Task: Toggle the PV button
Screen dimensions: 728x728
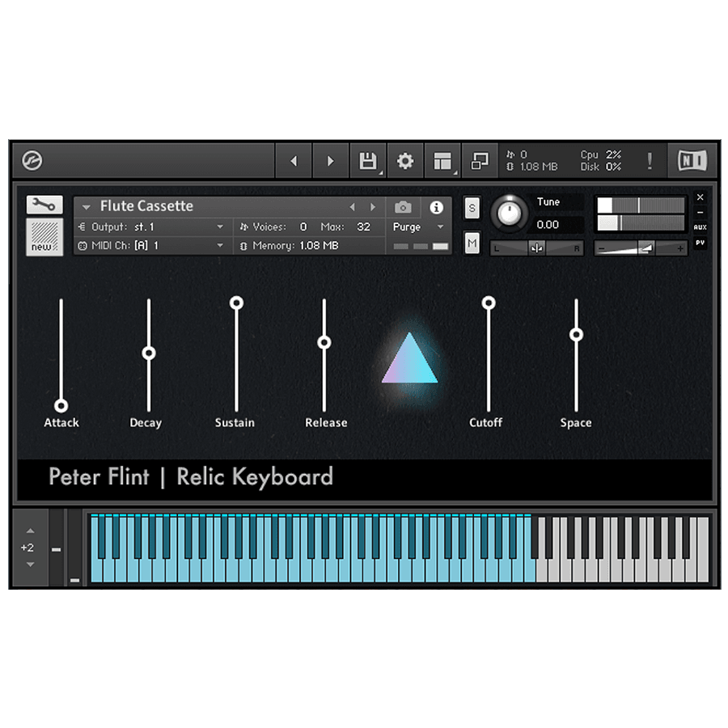Action: tap(700, 243)
